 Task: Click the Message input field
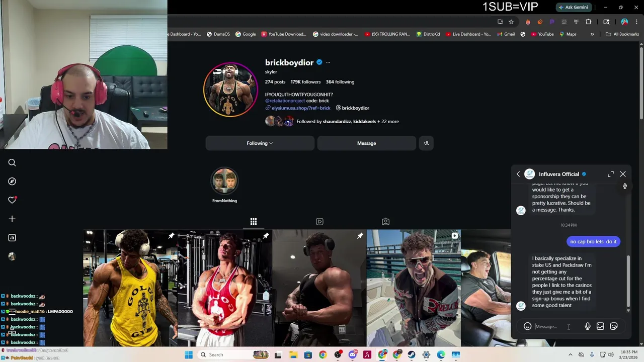(x=557, y=326)
